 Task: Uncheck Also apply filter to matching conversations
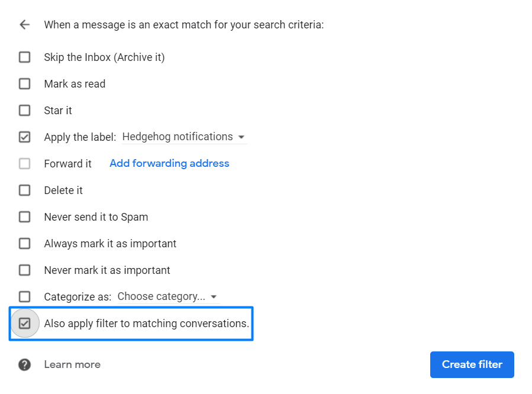point(24,324)
